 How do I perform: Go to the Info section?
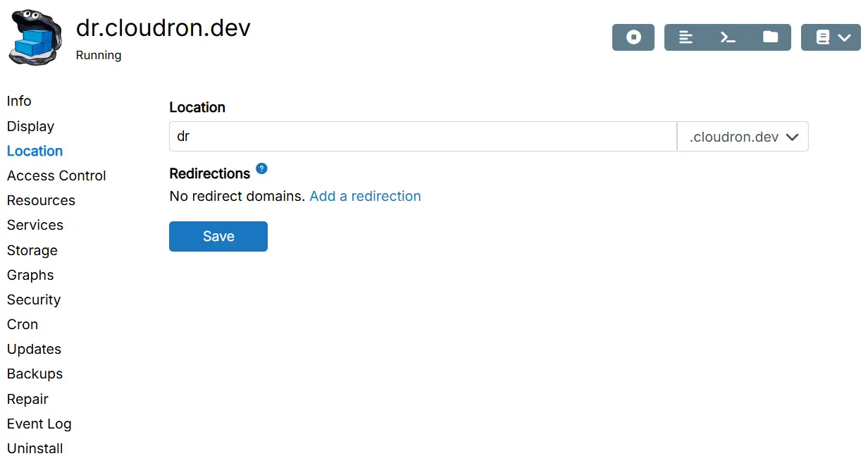[19, 101]
